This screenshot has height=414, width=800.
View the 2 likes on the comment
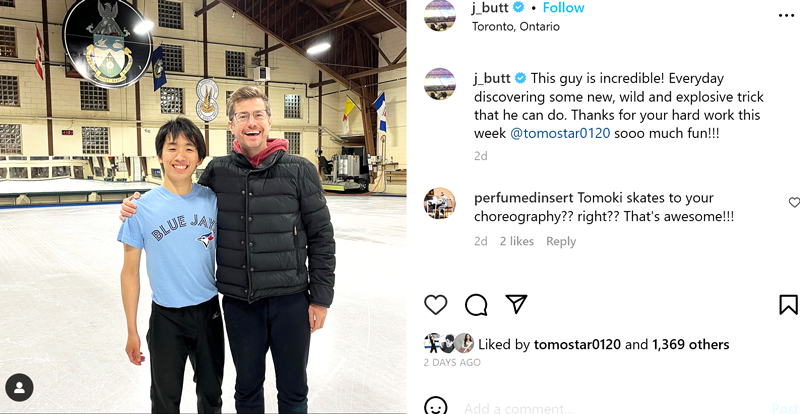pyautogui.click(x=516, y=241)
